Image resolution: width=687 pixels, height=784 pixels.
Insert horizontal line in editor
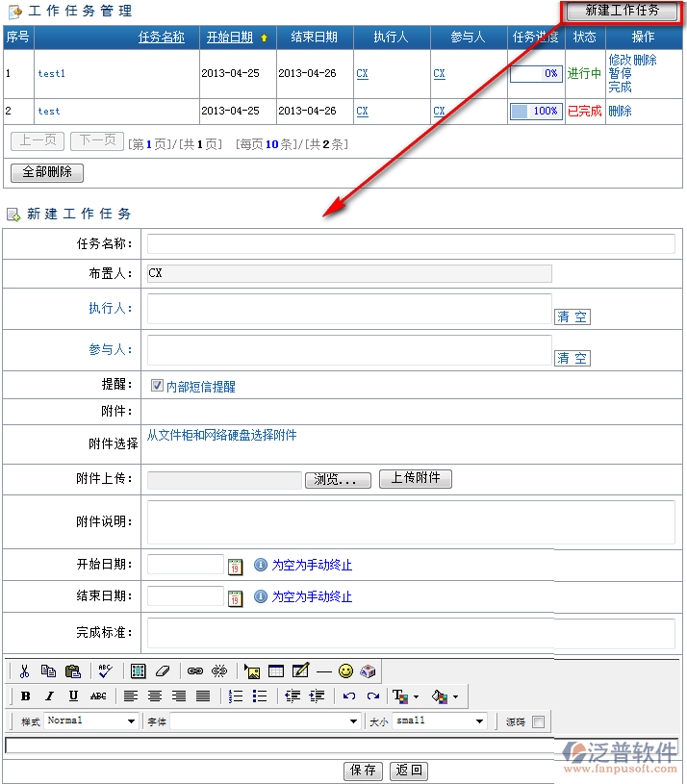click(324, 671)
